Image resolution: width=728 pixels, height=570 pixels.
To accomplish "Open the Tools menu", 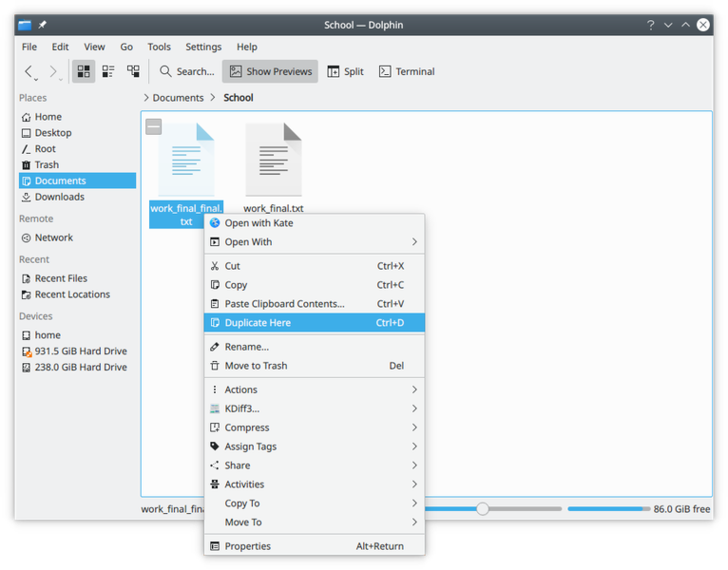I will pos(159,47).
